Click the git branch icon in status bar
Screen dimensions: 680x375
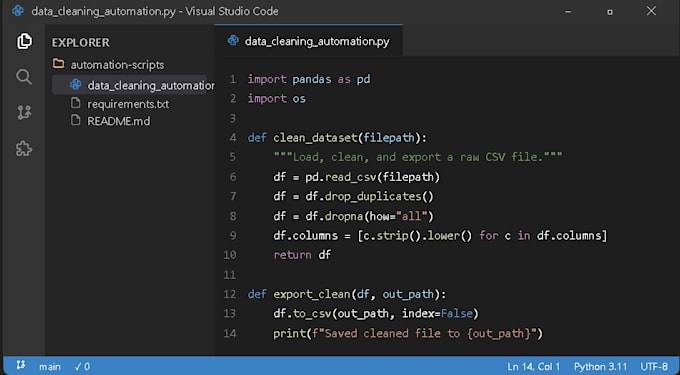click(x=20, y=365)
